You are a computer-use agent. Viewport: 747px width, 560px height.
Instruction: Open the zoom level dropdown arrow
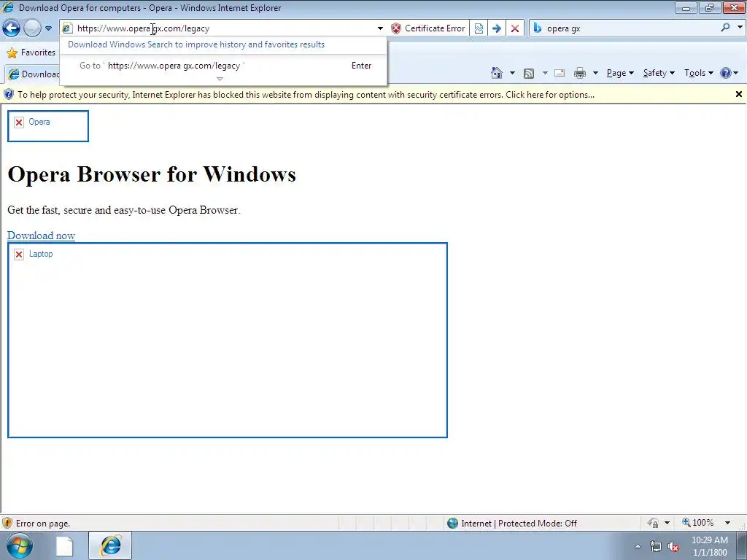[x=727, y=523]
